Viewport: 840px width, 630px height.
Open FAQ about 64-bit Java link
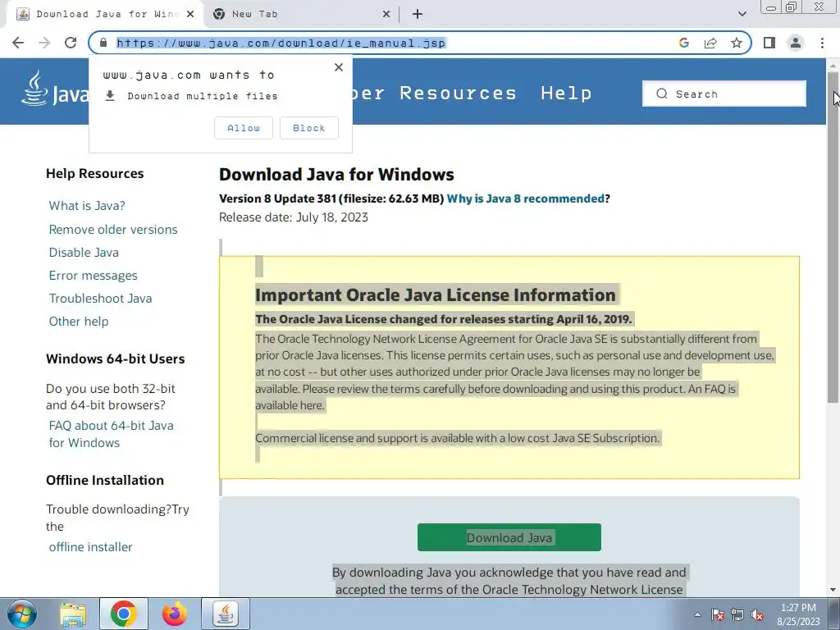coord(111,434)
